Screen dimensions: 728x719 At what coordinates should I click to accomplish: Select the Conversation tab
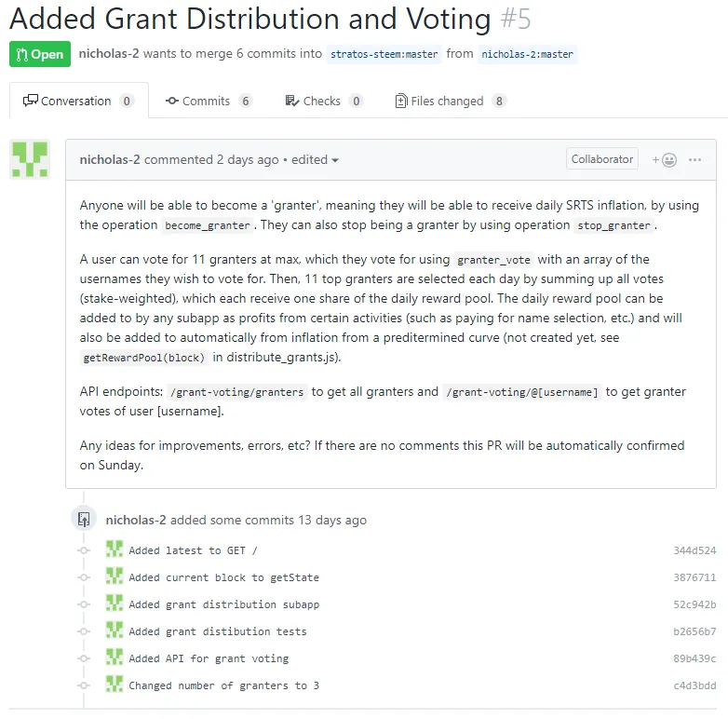coord(79,101)
